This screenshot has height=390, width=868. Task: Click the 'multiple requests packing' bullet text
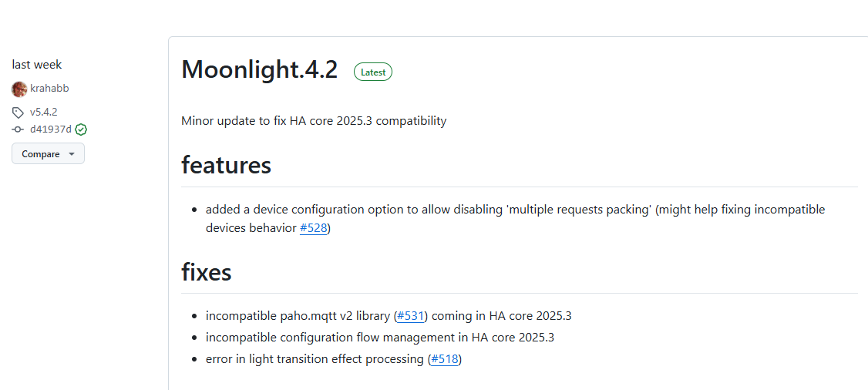click(516, 219)
